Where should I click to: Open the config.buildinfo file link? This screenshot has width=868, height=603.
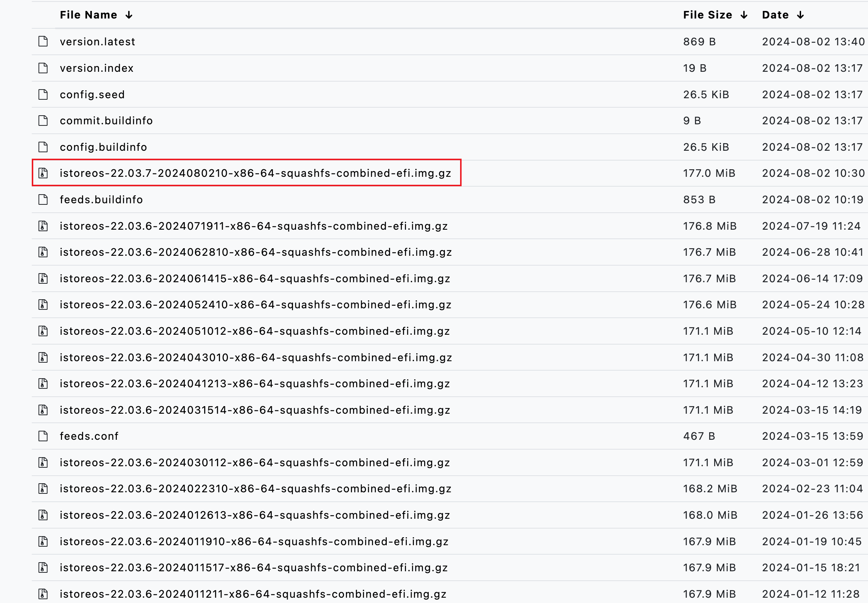point(103,147)
